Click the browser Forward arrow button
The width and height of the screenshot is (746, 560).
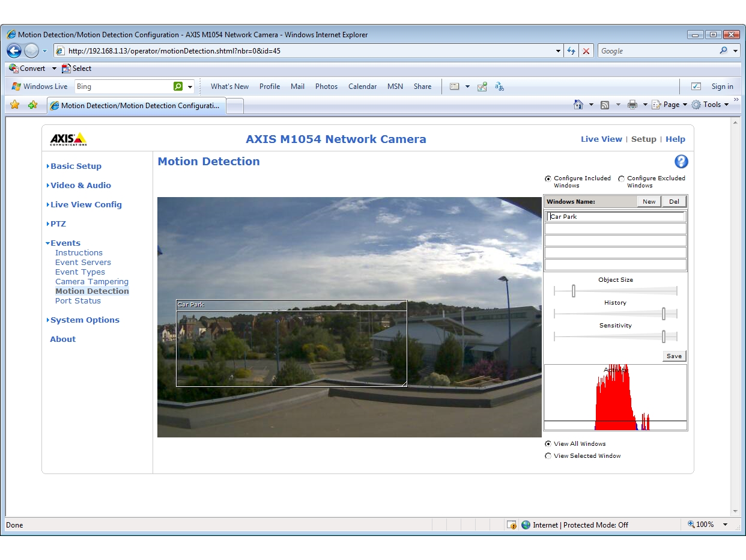(x=31, y=51)
